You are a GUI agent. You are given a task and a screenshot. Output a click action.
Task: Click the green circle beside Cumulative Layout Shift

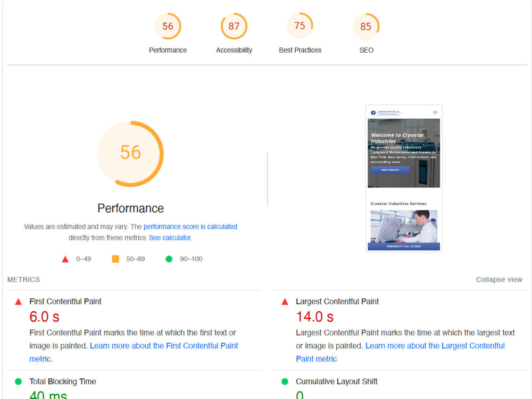pyautogui.click(x=285, y=381)
